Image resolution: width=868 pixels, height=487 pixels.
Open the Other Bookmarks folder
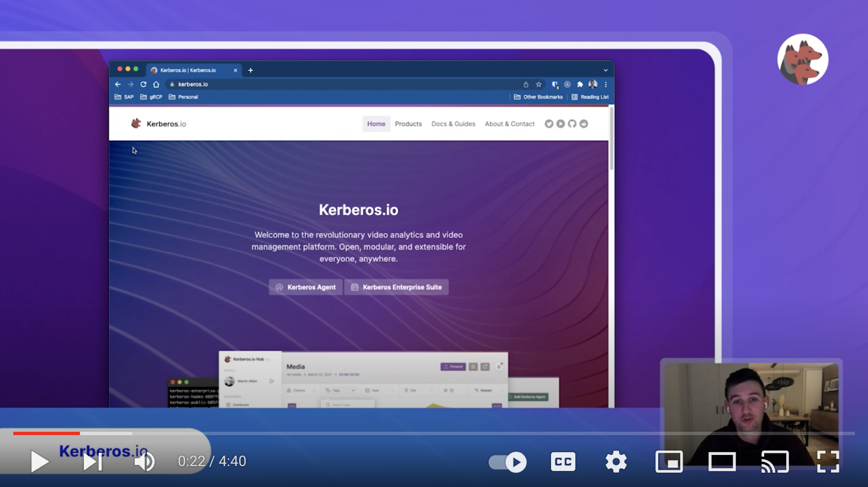(x=538, y=97)
